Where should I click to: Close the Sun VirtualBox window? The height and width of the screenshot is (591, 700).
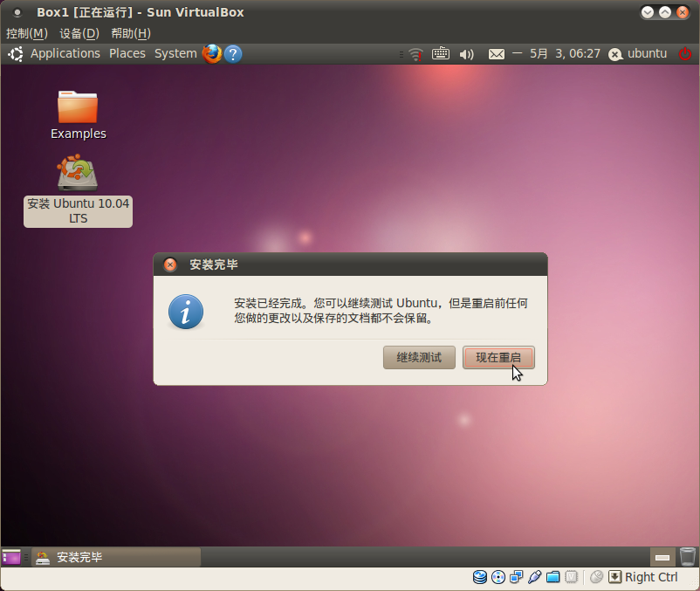pyautogui.click(x=683, y=12)
